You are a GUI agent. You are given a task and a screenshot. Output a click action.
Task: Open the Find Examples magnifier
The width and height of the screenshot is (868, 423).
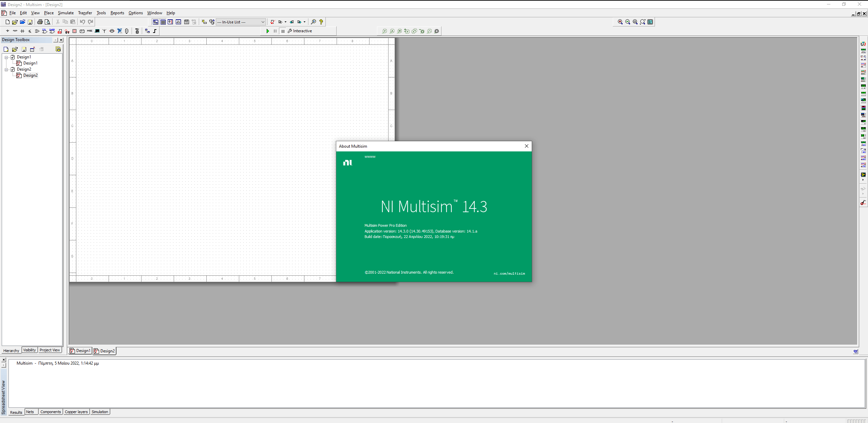pos(314,22)
